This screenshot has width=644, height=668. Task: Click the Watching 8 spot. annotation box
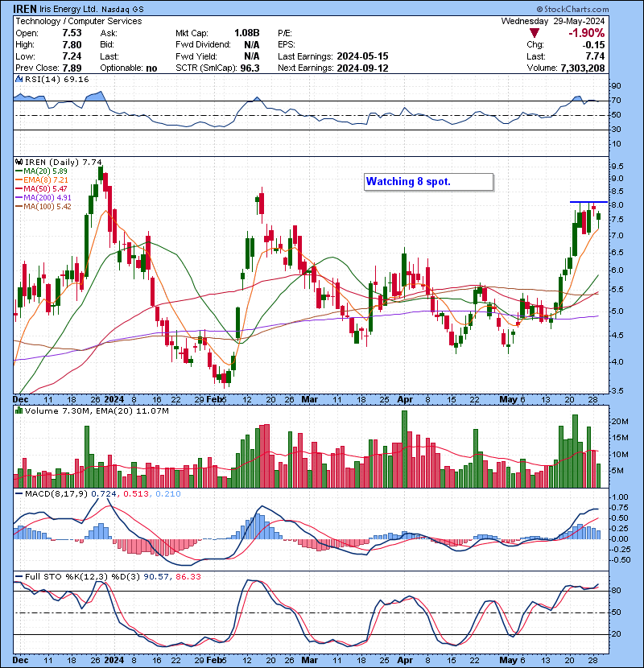(x=429, y=182)
